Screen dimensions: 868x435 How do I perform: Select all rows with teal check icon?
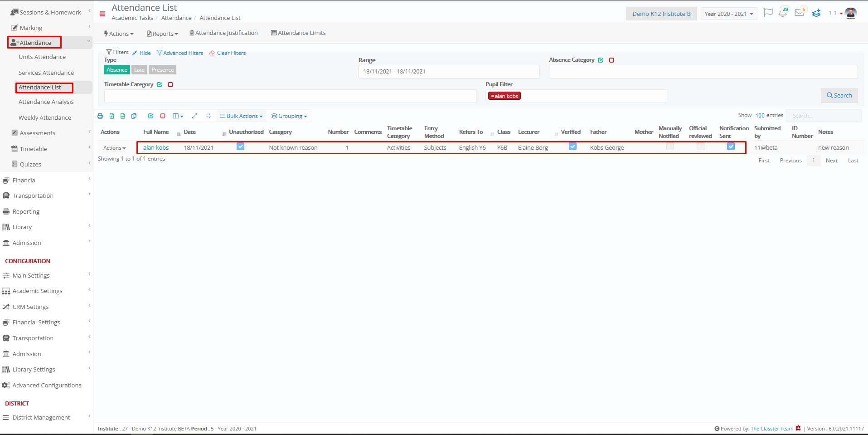point(150,116)
